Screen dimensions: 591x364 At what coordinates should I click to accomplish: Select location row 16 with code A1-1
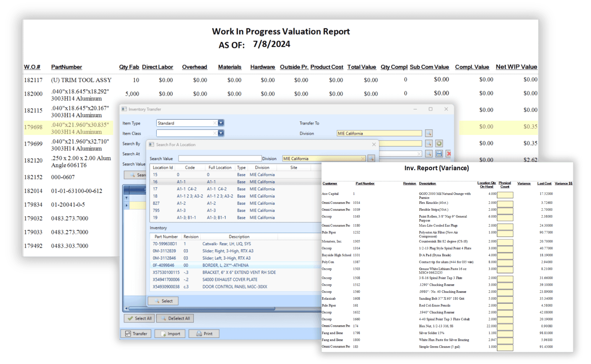(x=235, y=182)
